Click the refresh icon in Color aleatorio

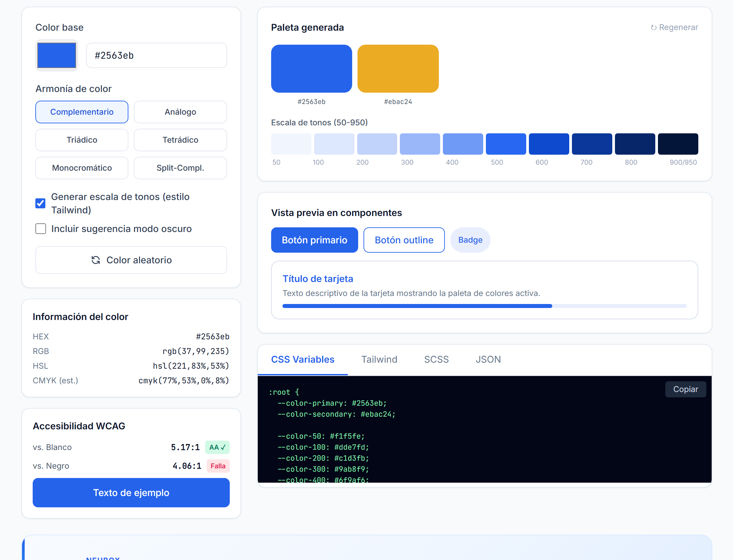click(96, 260)
